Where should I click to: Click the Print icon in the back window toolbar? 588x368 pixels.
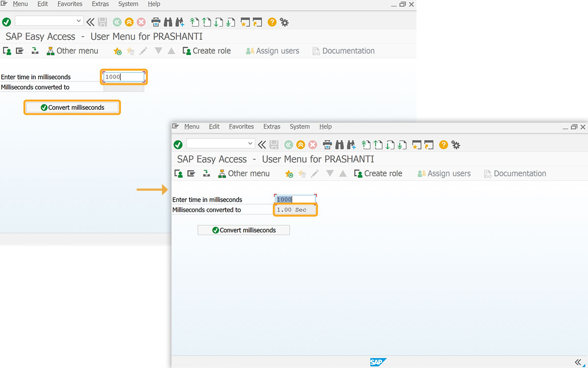(156, 22)
